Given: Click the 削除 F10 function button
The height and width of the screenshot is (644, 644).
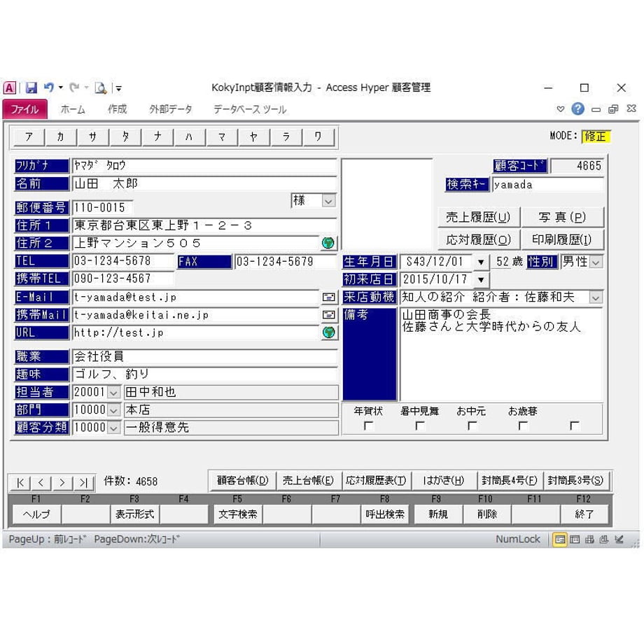Looking at the screenshot, I should 487,514.
